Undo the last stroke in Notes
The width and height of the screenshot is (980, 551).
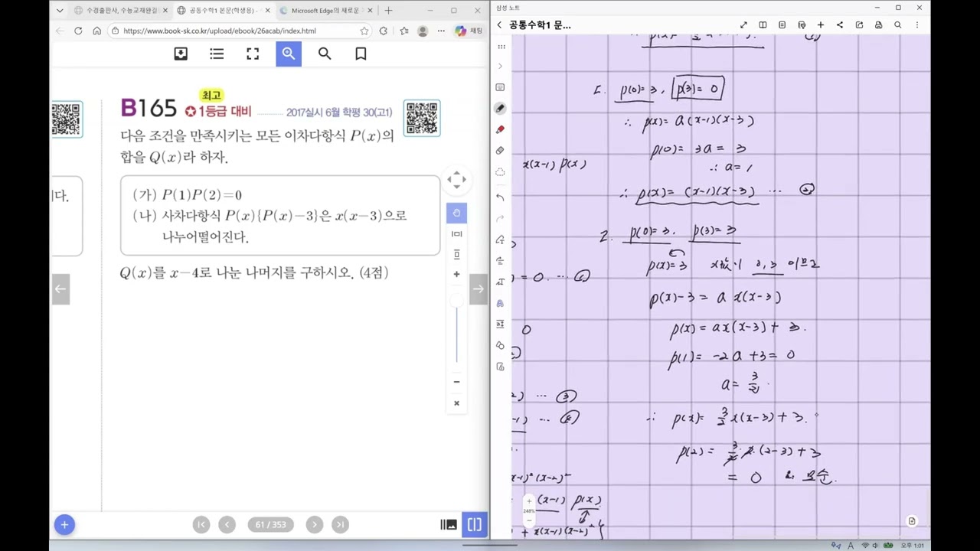[501, 197]
